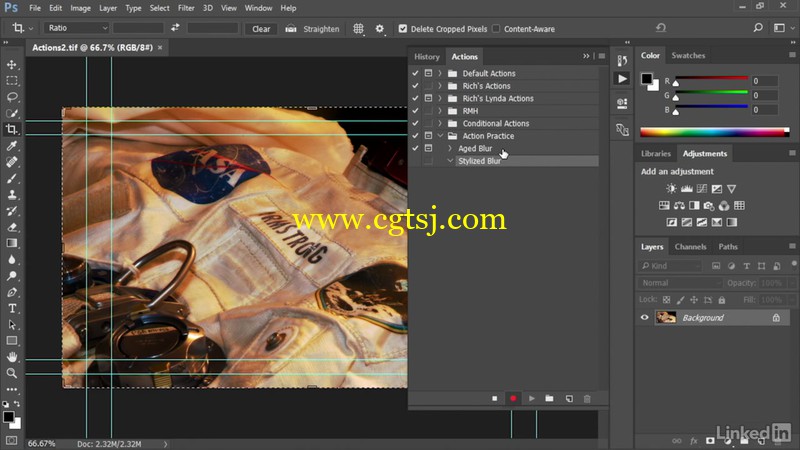The image size is (800, 450).
Task: Open the crop Ratio preset dropdown
Action: tap(77, 28)
